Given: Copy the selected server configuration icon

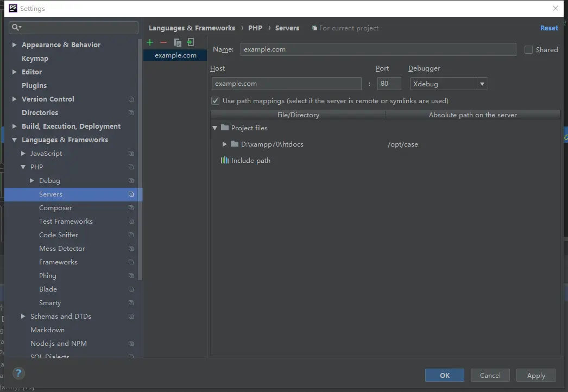Looking at the screenshot, I should (x=177, y=42).
